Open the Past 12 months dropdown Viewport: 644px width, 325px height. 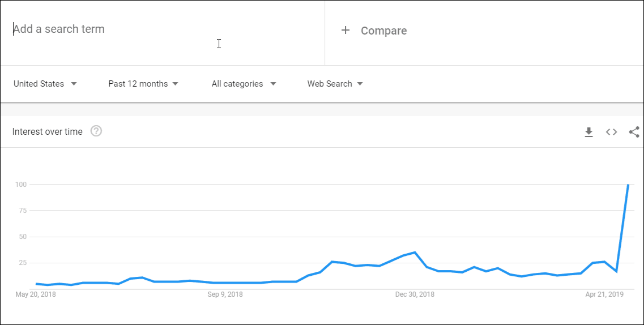click(143, 84)
